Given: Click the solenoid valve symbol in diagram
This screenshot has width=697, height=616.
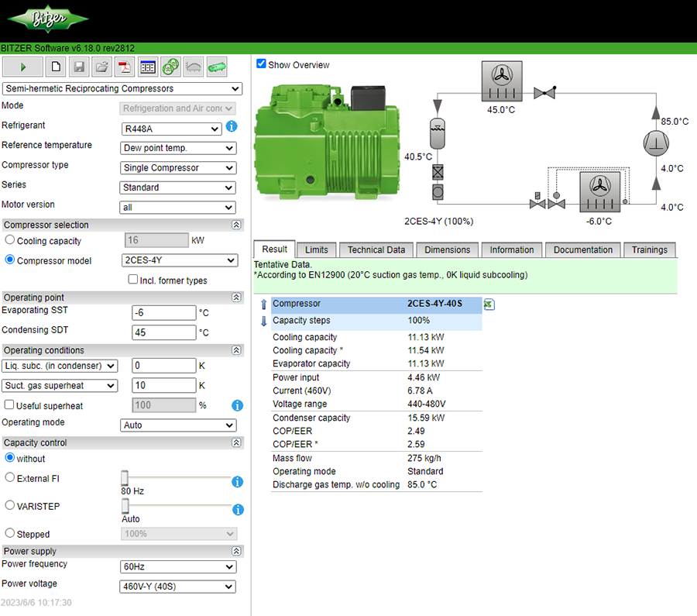Looking at the screenshot, I should click(538, 201).
